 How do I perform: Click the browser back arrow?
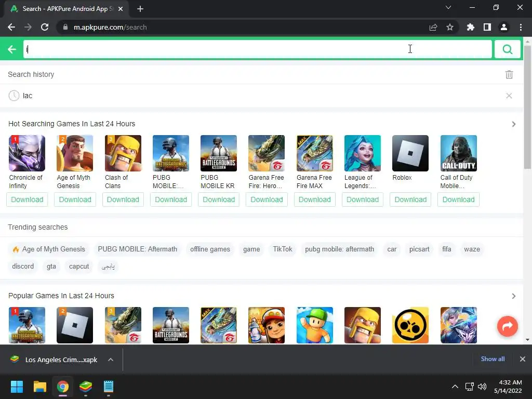11,27
